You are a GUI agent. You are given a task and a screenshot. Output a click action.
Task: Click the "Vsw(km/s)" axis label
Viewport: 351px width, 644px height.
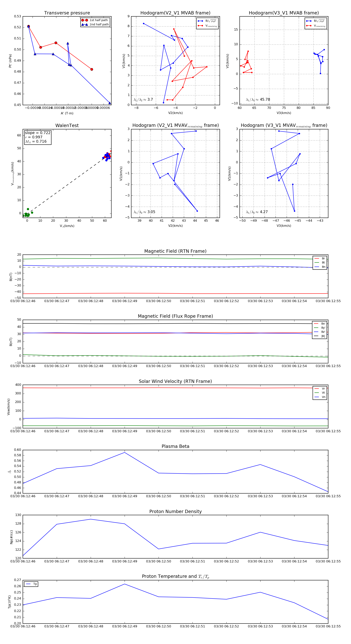point(9,407)
